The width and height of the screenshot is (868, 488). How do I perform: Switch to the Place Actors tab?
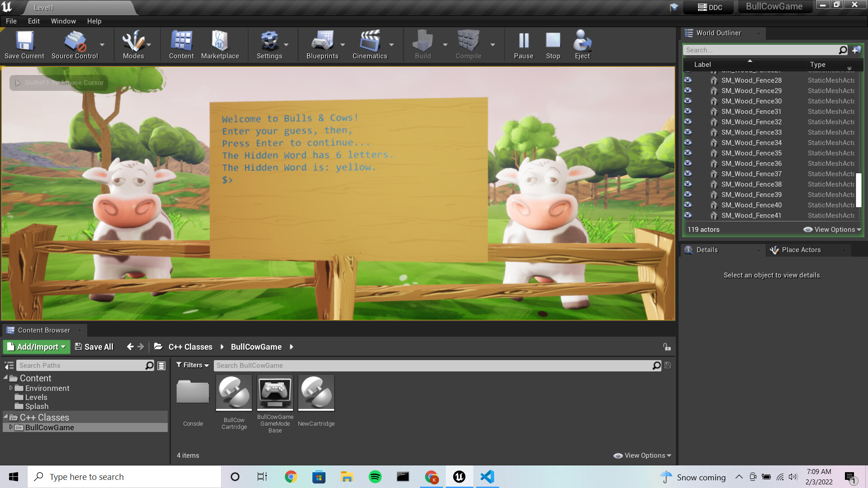pos(800,250)
